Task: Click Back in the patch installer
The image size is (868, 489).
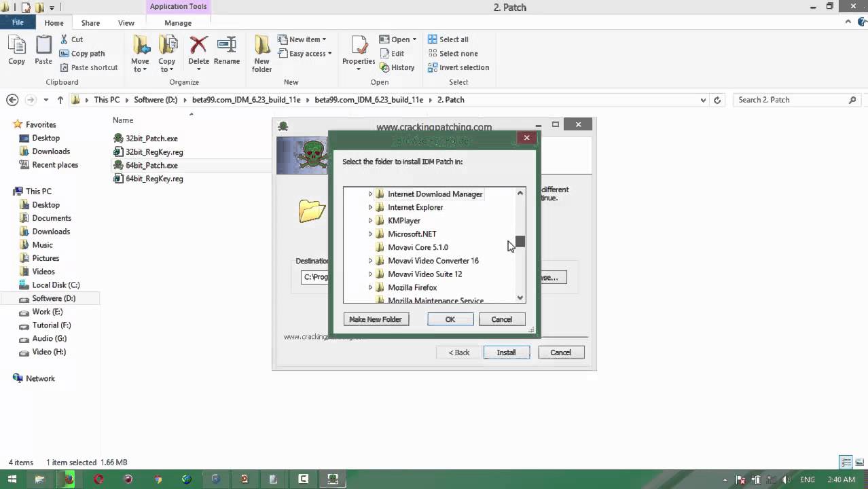Action: (459, 352)
